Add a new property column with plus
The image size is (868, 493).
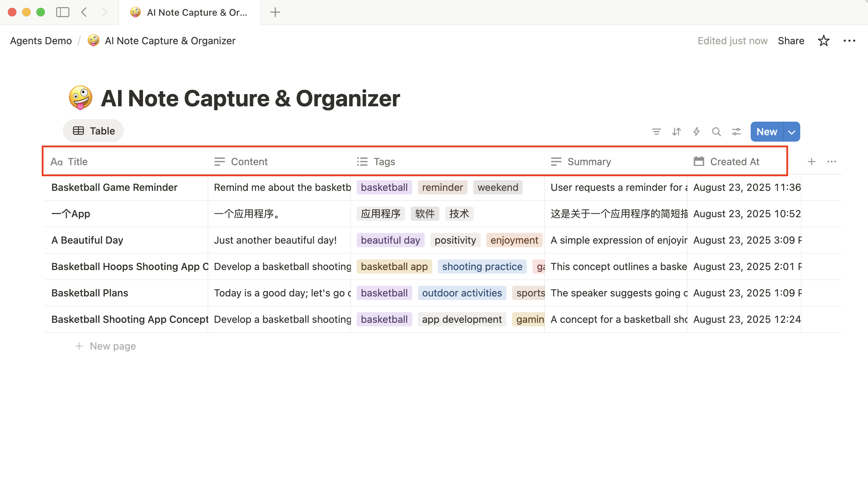pos(811,162)
